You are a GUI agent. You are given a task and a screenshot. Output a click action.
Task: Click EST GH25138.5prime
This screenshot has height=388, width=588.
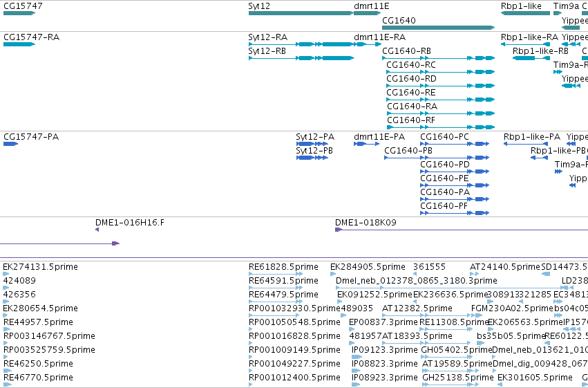(458, 378)
